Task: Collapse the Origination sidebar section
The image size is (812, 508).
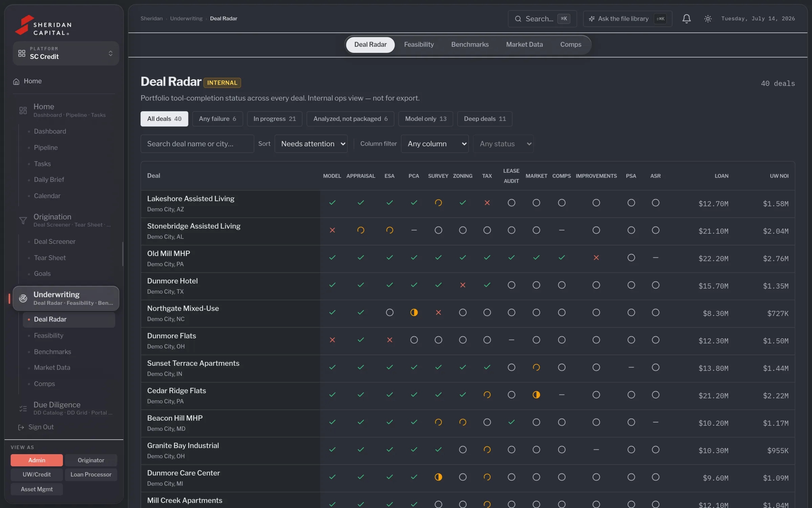Action: point(66,220)
